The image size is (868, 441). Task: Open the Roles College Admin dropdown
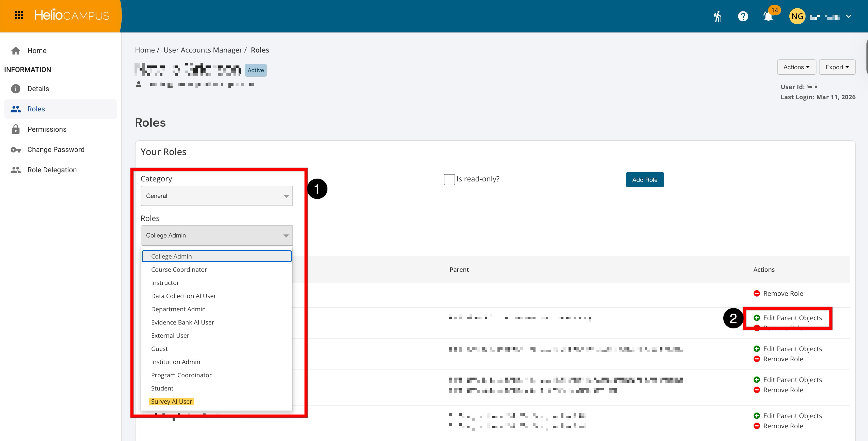point(216,235)
